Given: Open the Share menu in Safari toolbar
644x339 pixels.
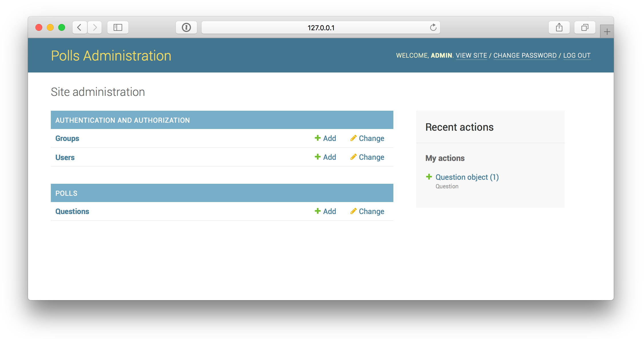Looking at the screenshot, I should [559, 27].
